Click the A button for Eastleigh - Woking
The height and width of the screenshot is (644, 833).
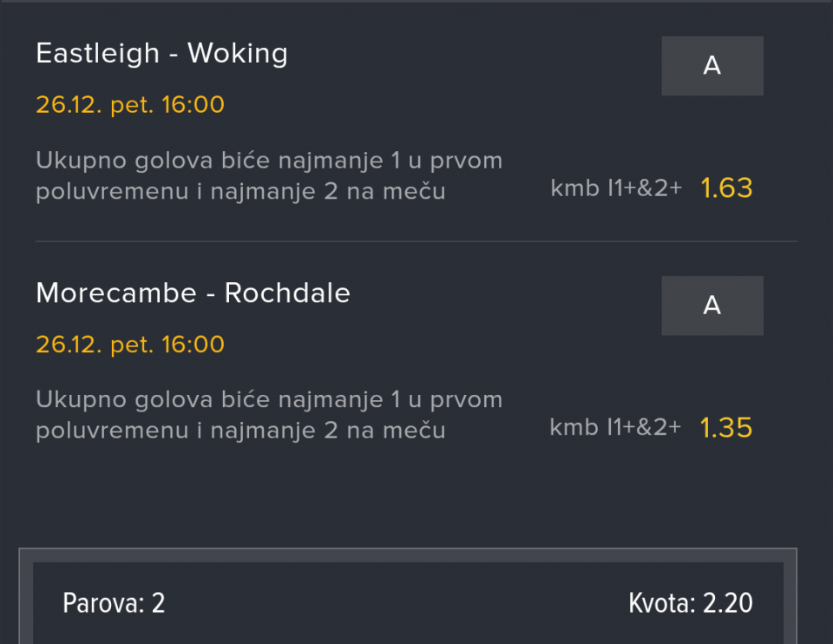click(712, 66)
